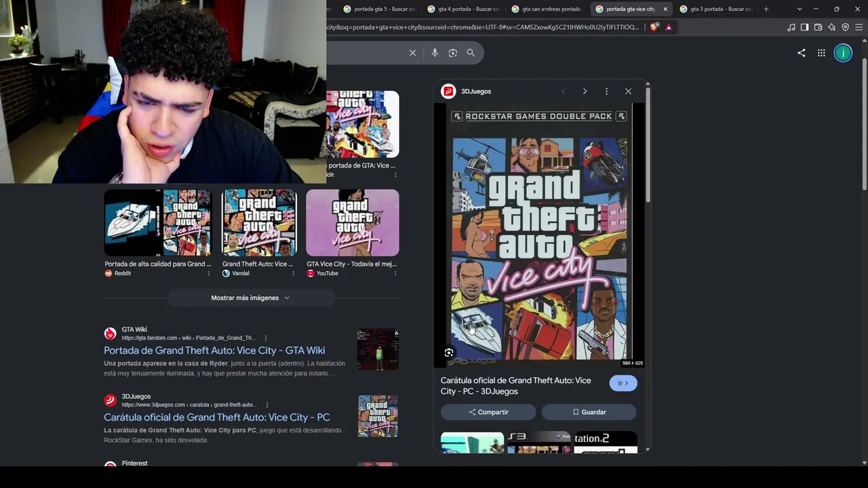Click the Brave Shields lion icon
Image resolution: width=868 pixels, height=488 pixels.
click(654, 27)
